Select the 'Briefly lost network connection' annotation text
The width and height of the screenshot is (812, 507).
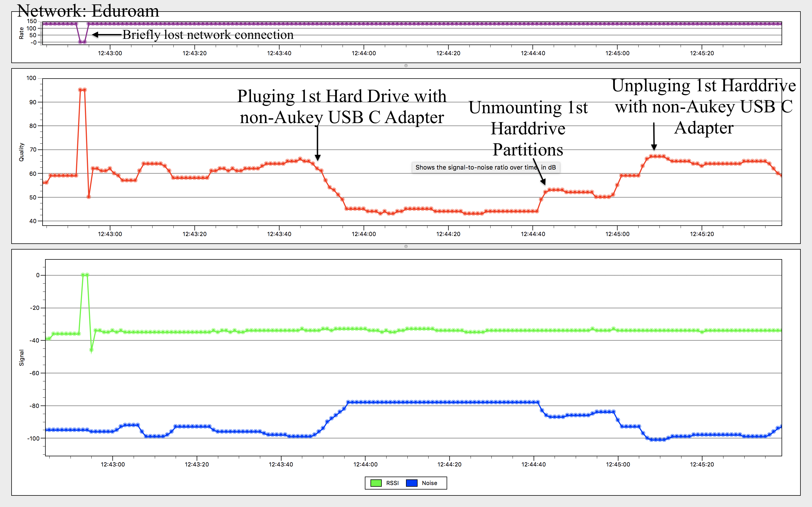[208, 35]
